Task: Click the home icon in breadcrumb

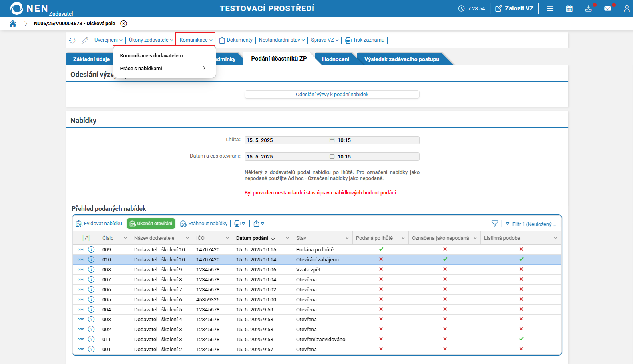Action: tap(13, 24)
